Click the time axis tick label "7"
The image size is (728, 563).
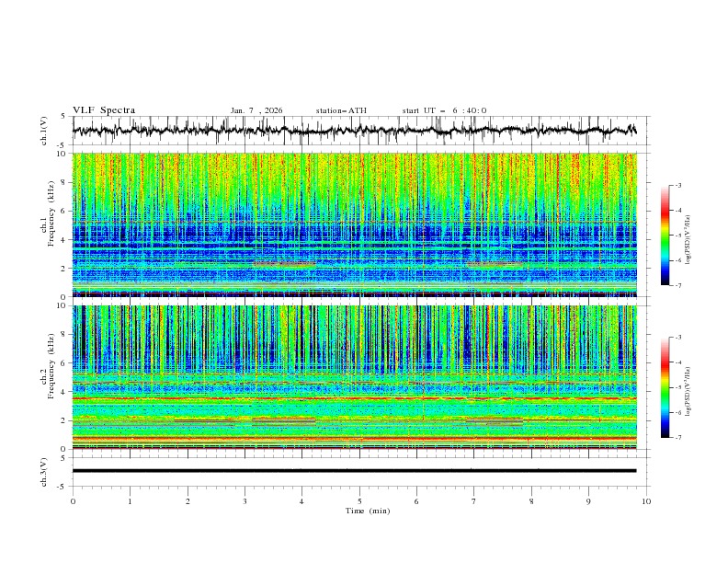[474, 501]
